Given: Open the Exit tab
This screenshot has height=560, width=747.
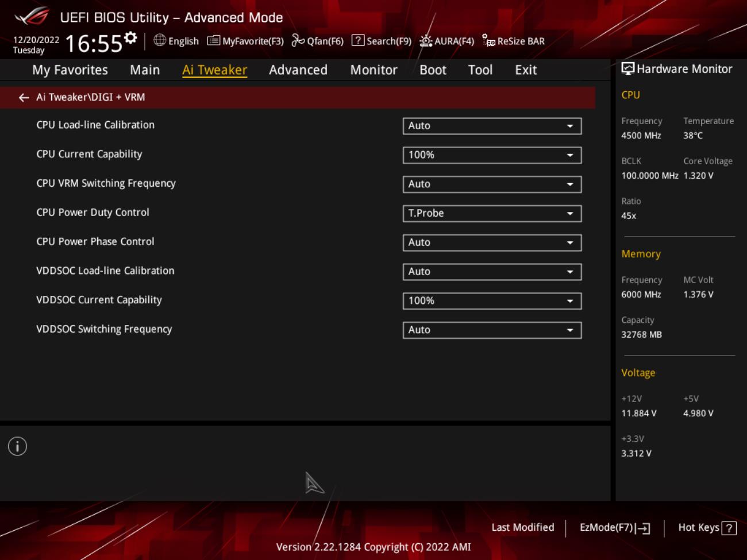Looking at the screenshot, I should coord(526,70).
